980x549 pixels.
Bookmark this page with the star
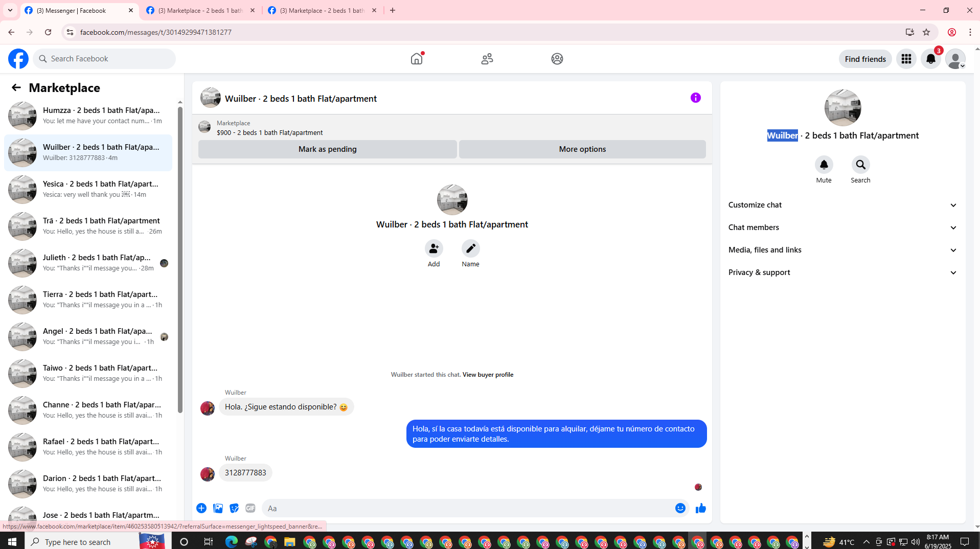926,32
